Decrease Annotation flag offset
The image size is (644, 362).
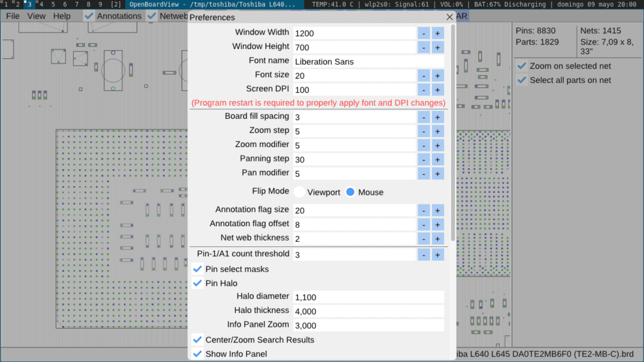click(423, 224)
